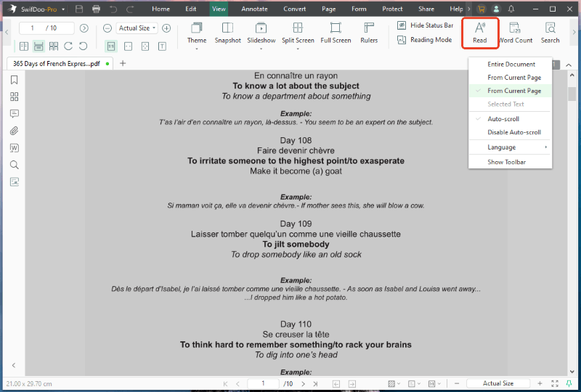Image resolution: width=581 pixels, height=392 pixels.
Task: Switch to the Annotate tab
Action: (254, 9)
